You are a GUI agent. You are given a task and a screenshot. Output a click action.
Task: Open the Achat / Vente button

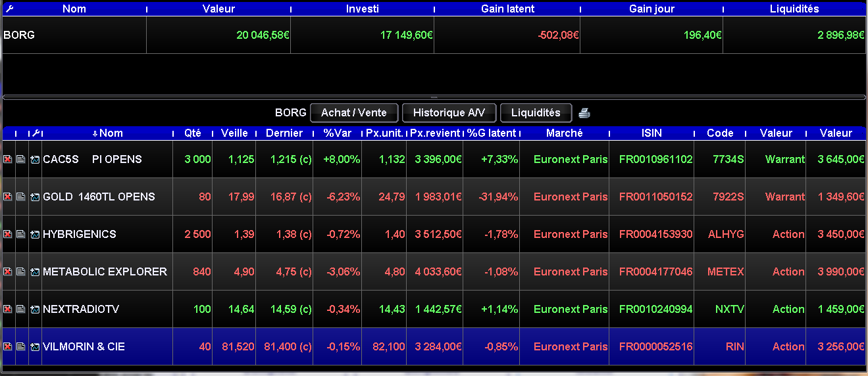click(354, 113)
